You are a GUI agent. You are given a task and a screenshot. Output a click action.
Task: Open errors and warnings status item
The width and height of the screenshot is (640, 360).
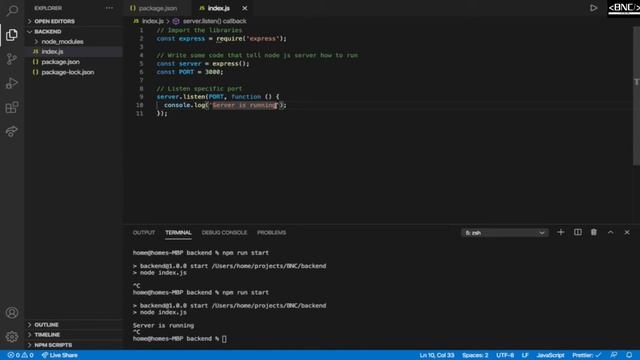click(20, 355)
